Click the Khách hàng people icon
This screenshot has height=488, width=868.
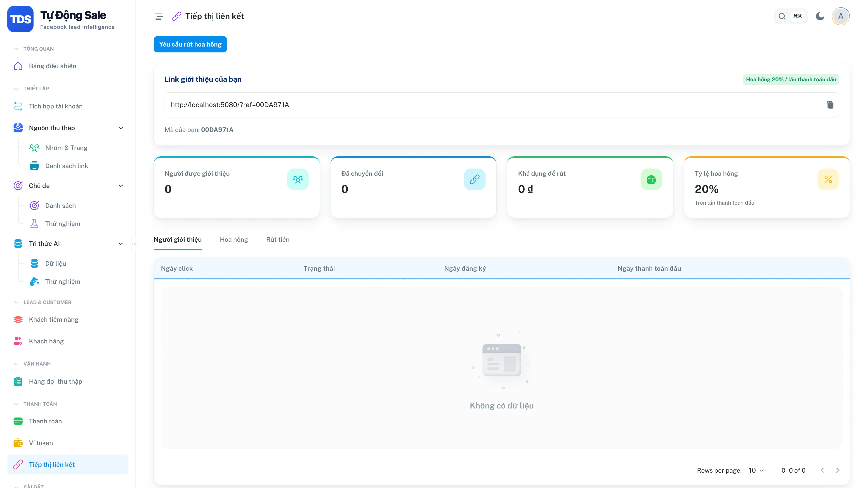tap(18, 341)
